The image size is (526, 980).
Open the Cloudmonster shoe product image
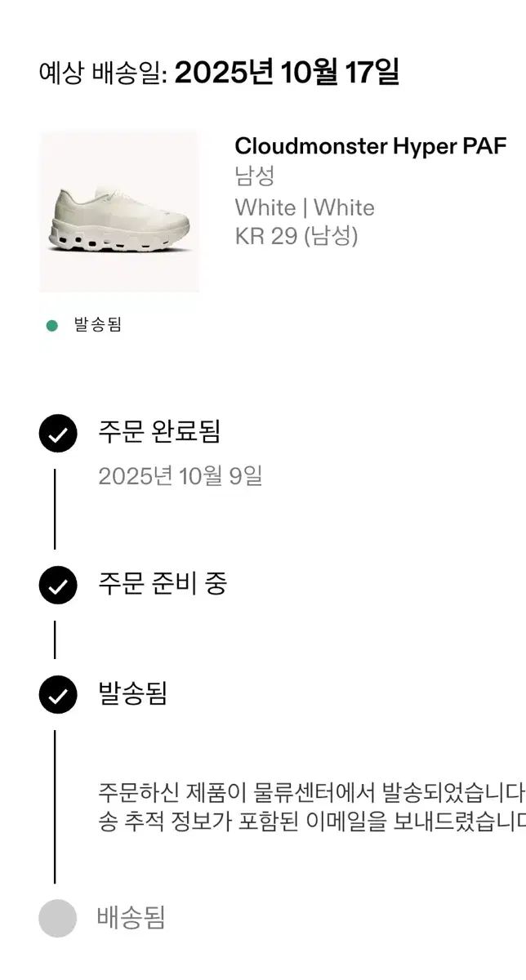click(119, 212)
